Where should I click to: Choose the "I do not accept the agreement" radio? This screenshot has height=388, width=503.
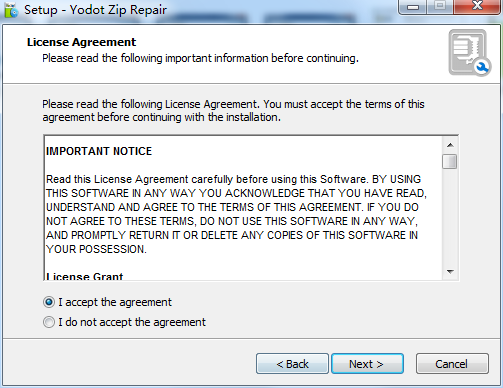pyautogui.click(x=49, y=322)
